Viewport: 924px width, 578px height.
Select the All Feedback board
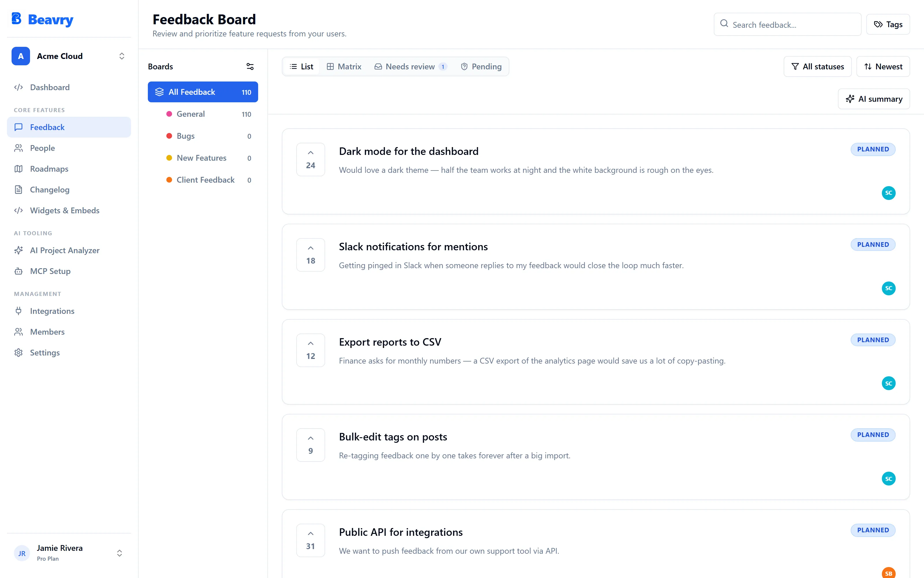coord(203,92)
